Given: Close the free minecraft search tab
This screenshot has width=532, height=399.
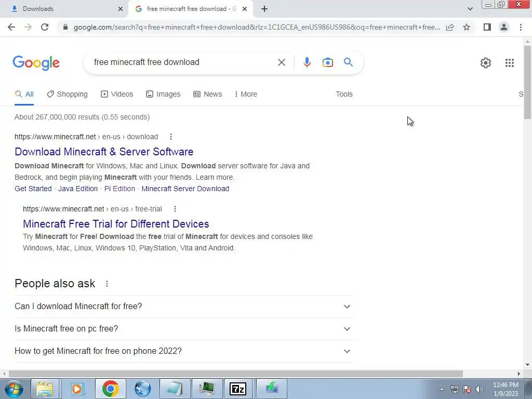Looking at the screenshot, I should (x=245, y=9).
